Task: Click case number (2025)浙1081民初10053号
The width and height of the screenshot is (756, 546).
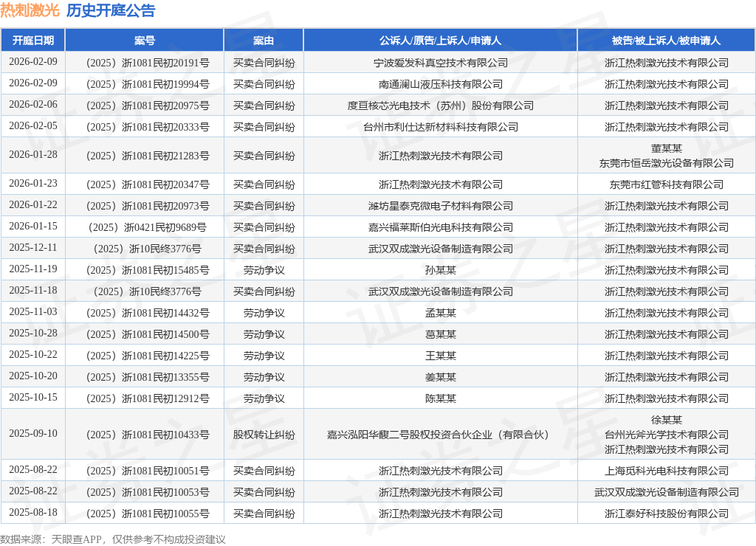Action: click(148, 493)
